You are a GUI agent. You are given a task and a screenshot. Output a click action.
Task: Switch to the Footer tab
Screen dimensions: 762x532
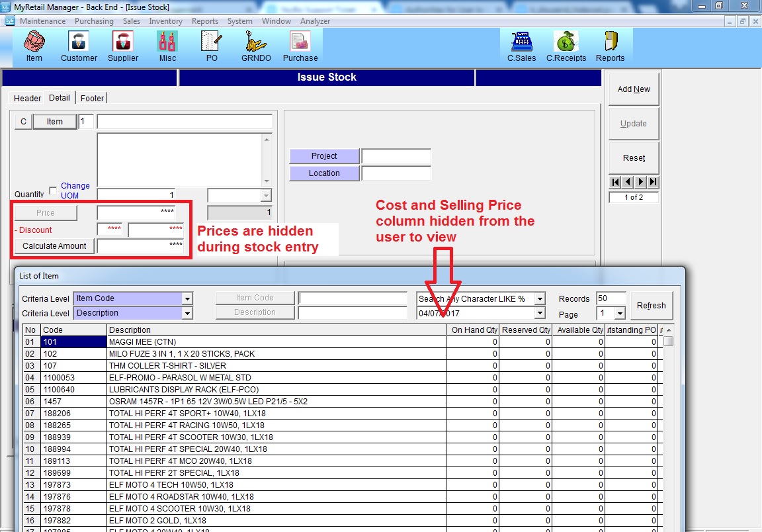point(92,98)
